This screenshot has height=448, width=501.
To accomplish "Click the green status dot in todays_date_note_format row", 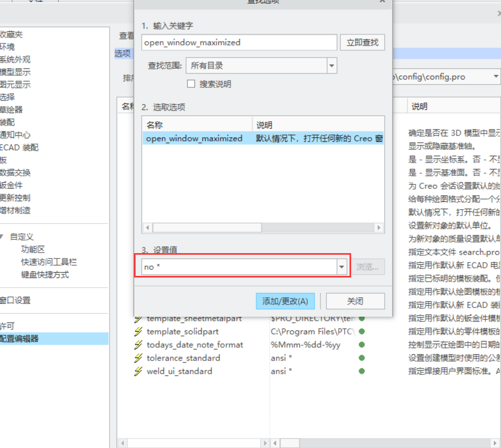I will point(362,345).
